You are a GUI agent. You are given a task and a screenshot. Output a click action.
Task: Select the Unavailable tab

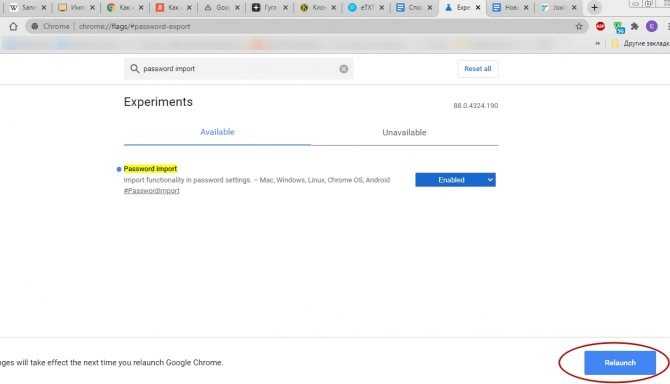pos(404,132)
